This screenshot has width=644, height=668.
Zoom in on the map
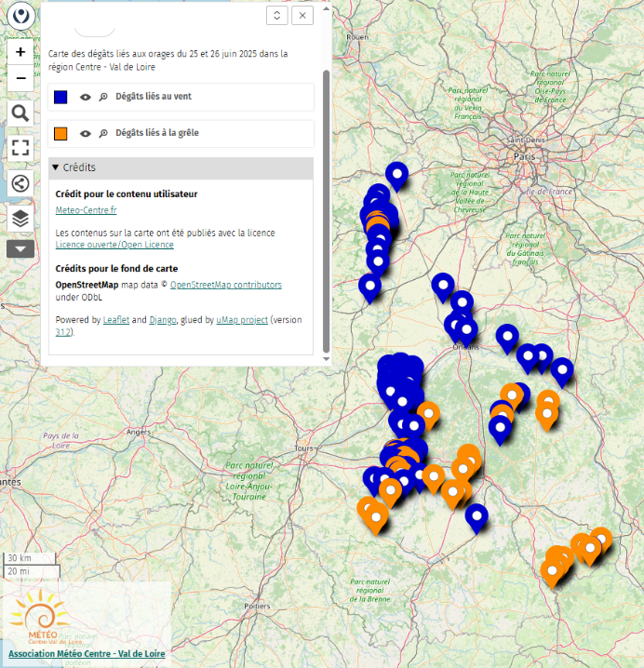tap(20, 52)
